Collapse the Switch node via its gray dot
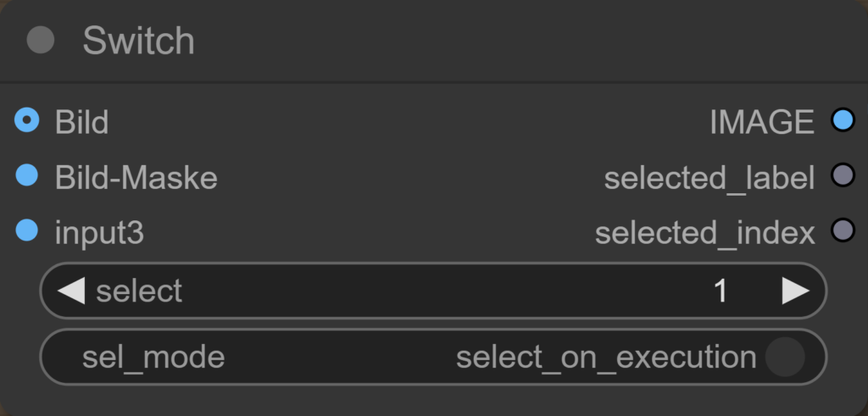Image resolution: width=868 pixels, height=416 pixels. pos(41,41)
